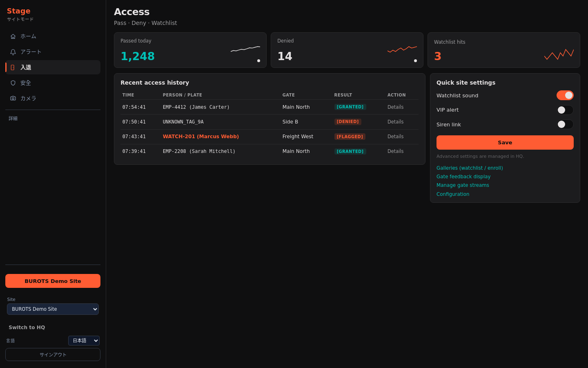The width and height of the screenshot is (588, 368).
Task: Open Details for UNKNOWN_TAG_9A
Action: tap(395, 122)
